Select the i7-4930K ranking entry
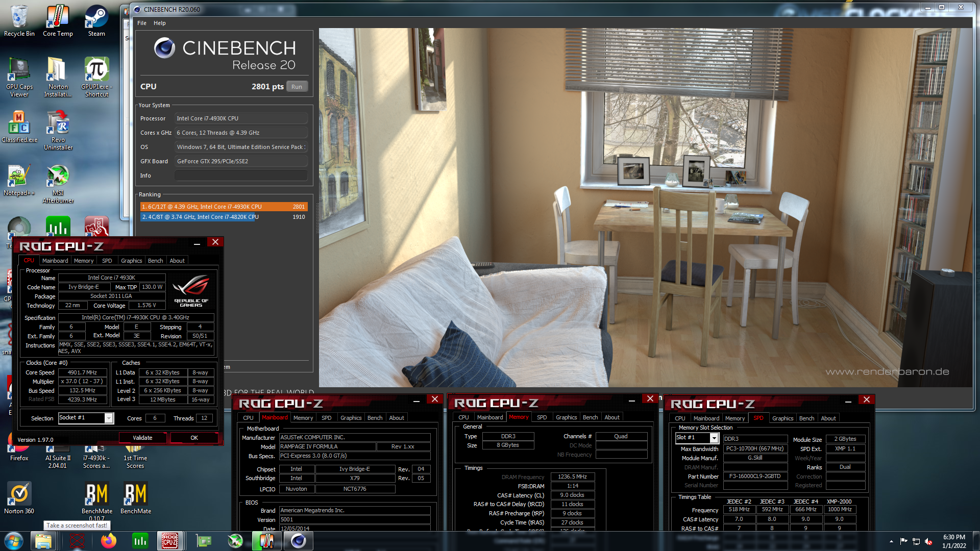980x551 pixels. [224, 207]
